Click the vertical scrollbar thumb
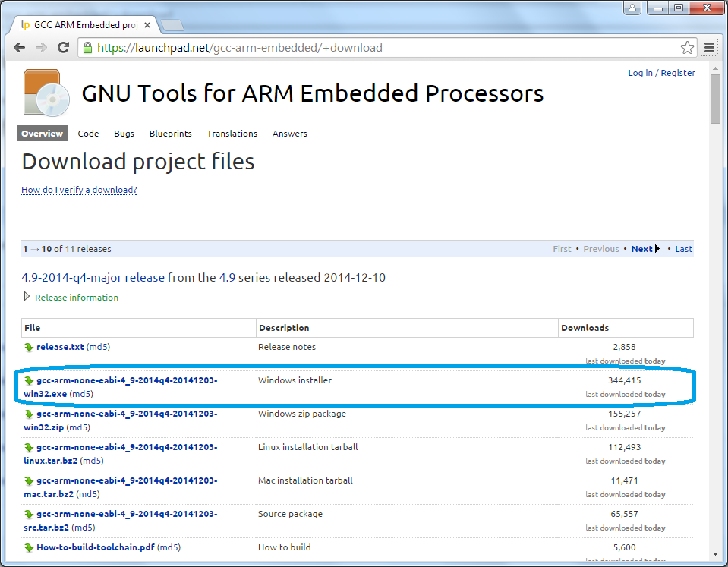This screenshot has width=728, height=567. pyautogui.click(x=715, y=99)
